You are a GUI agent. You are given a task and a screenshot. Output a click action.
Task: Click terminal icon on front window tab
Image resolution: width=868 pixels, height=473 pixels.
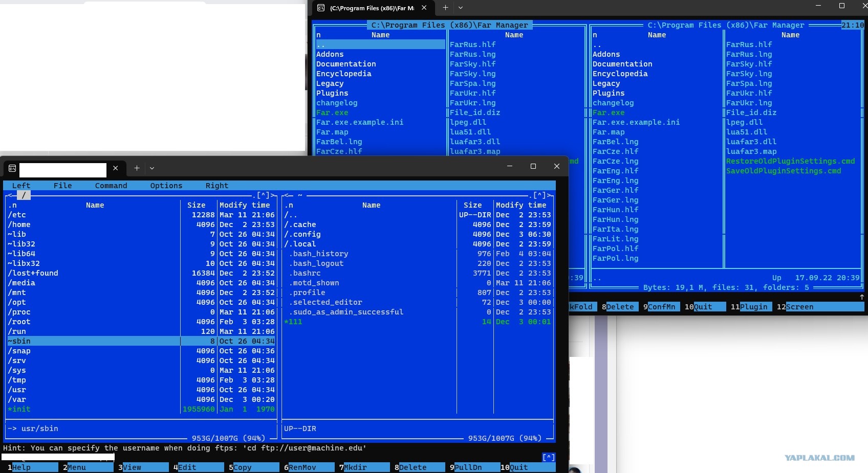pyautogui.click(x=12, y=168)
